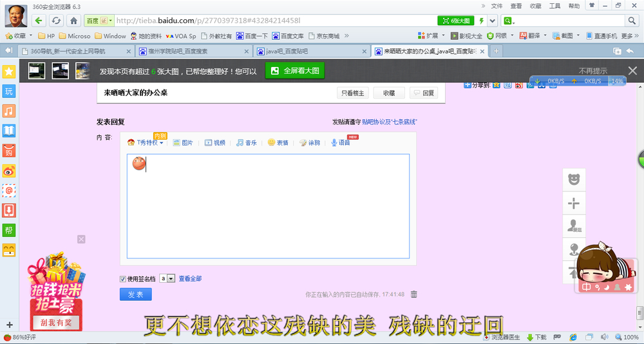Viewport: 644px width, 344px height.
Task: Click the 回复 button beside thread title
Action: click(424, 93)
